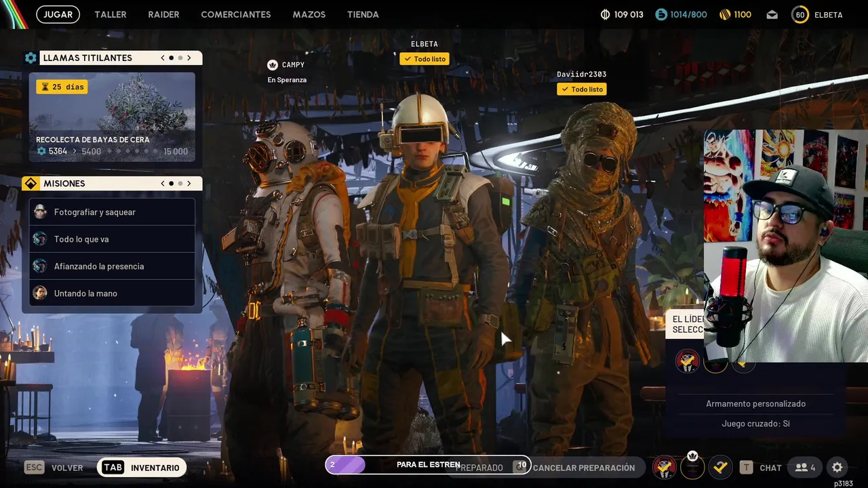Click the 15 000 final reward milestone
Viewport: 868px width, 488px height.
[176, 151]
